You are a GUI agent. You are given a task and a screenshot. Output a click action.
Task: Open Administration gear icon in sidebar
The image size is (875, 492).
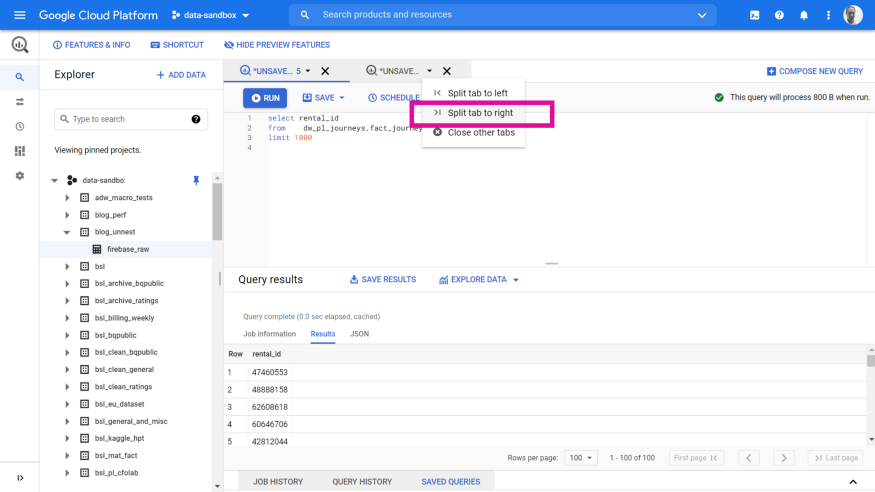coord(20,176)
